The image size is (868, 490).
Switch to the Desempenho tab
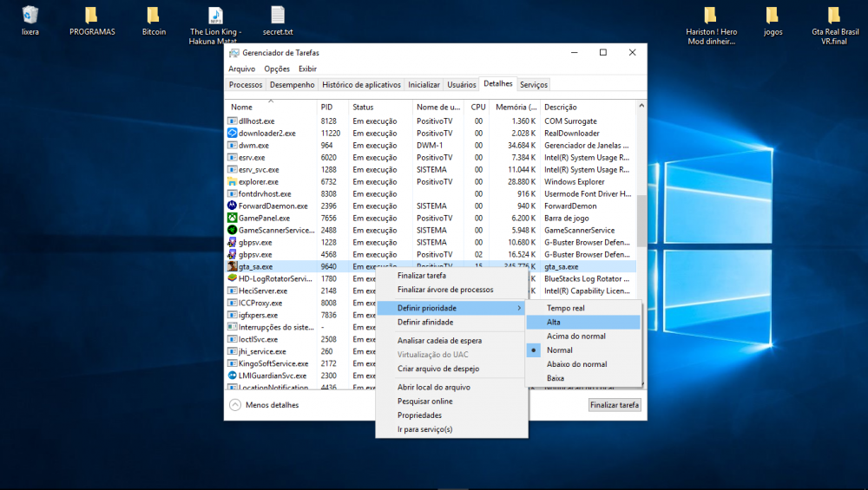pos(292,85)
